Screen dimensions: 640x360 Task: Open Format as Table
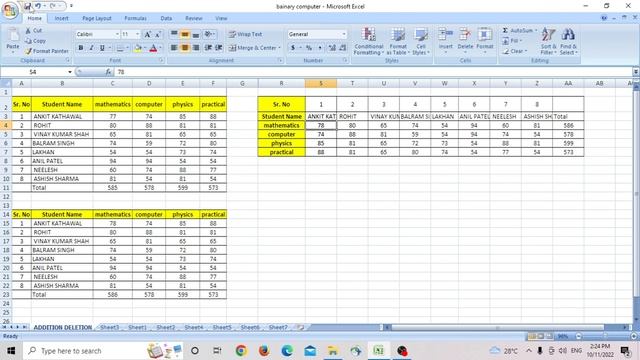tap(398, 41)
